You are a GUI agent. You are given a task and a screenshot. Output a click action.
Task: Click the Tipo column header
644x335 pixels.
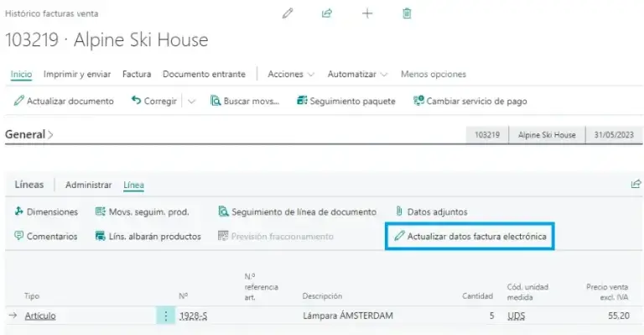32,296
